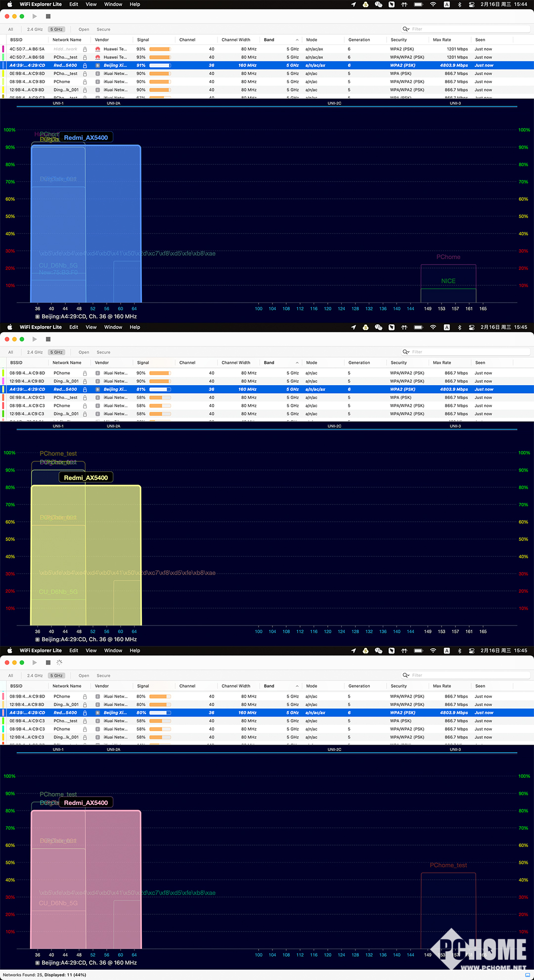Open the Apple menu in the 15:44 menu bar
This screenshot has height=980, width=534.
pyautogui.click(x=9, y=4)
